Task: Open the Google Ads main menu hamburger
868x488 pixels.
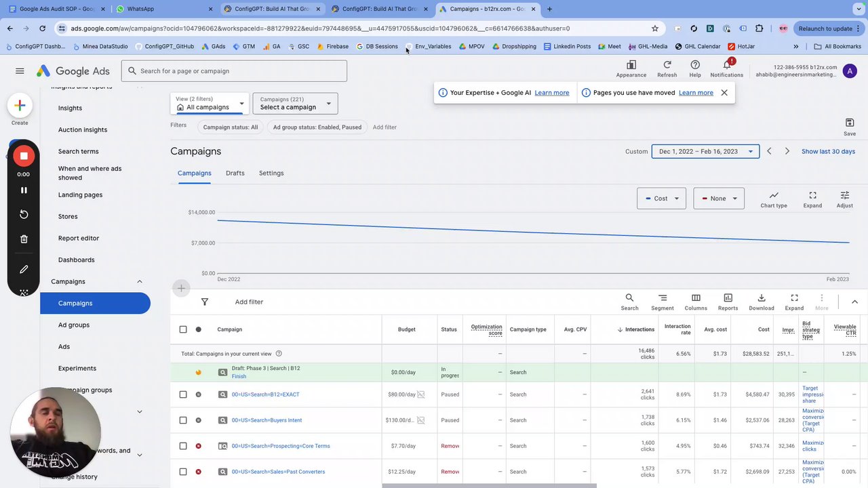Action: [x=20, y=70]
